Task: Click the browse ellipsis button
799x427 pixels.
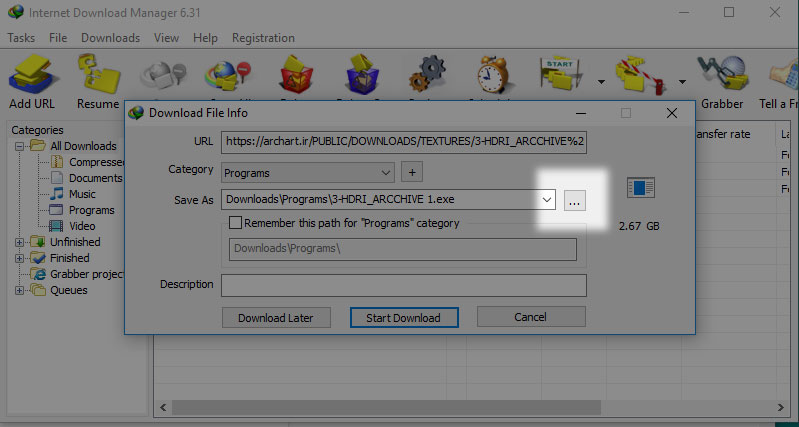Action: [x=575, y=201]
